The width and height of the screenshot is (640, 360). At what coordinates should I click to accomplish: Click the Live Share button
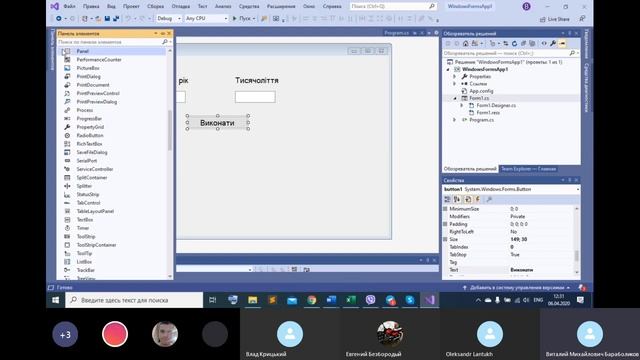click(554, 19)
